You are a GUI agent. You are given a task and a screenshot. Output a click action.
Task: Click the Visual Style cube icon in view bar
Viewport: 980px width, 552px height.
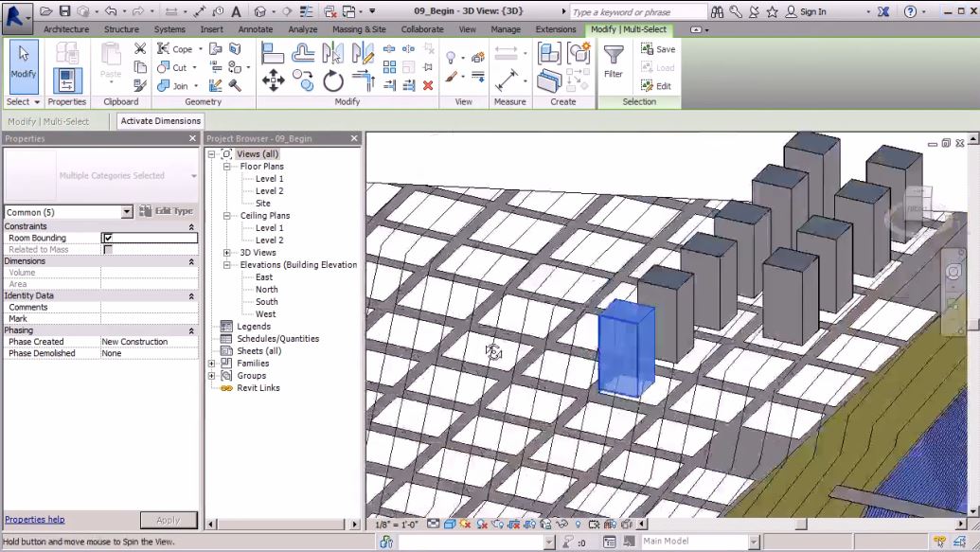pyautogui.click(x=450, y=525)
